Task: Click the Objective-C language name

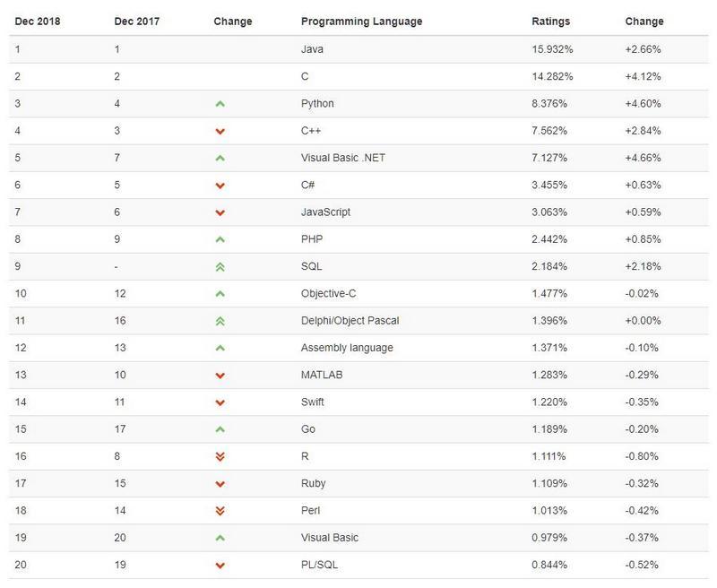Action: (328, 293)
